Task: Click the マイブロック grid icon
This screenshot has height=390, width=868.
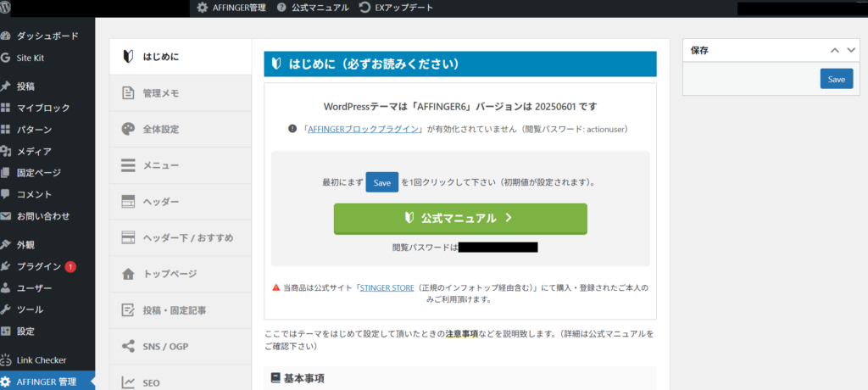Action: 6,108
